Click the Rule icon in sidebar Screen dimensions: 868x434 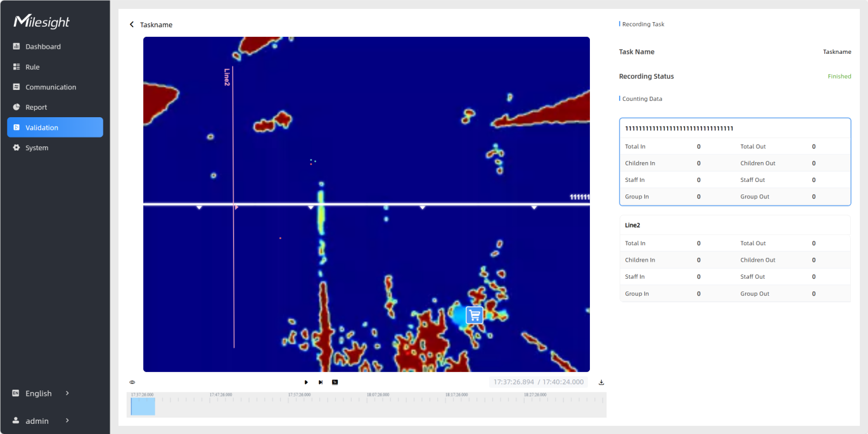click(16, 67)
